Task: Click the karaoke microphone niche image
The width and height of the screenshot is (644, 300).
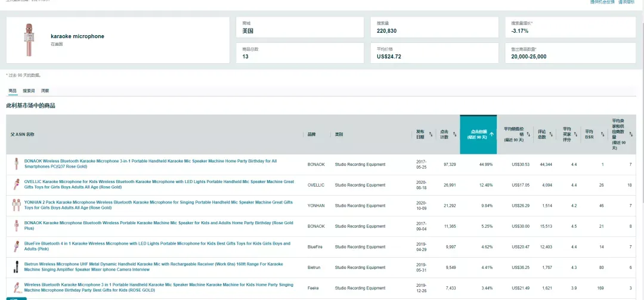Action: [x=29, y=40]
